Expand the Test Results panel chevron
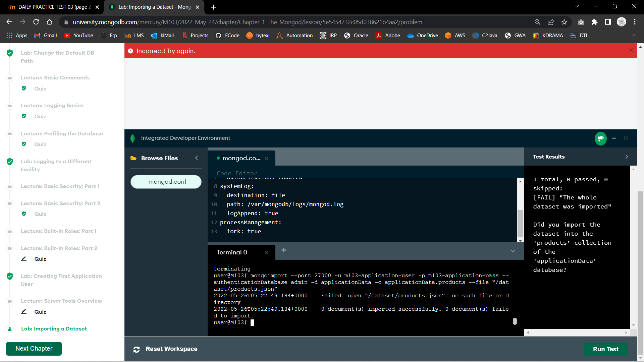This screenshot has width=644, height=362. 627,157
